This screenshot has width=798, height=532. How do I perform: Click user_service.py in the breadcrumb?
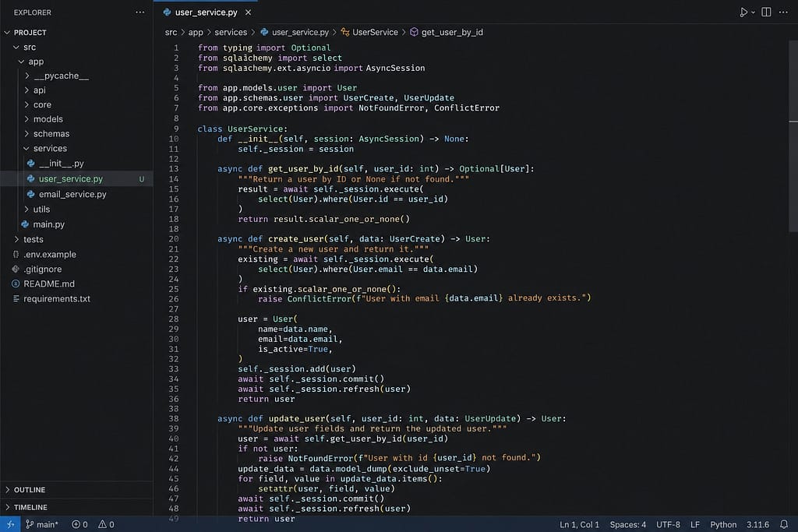(300, 32)
